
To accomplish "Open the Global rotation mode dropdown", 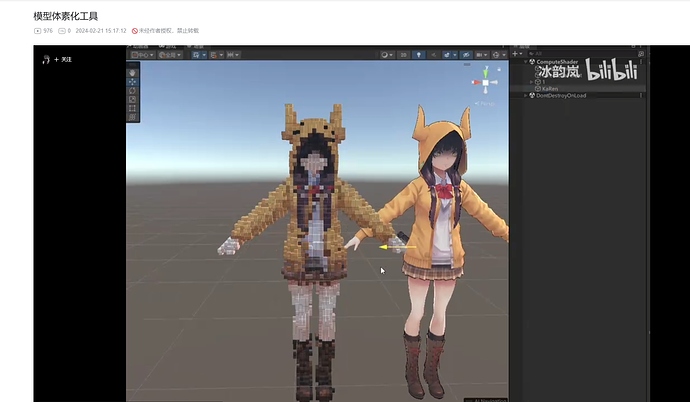I will tap(170, 55).
